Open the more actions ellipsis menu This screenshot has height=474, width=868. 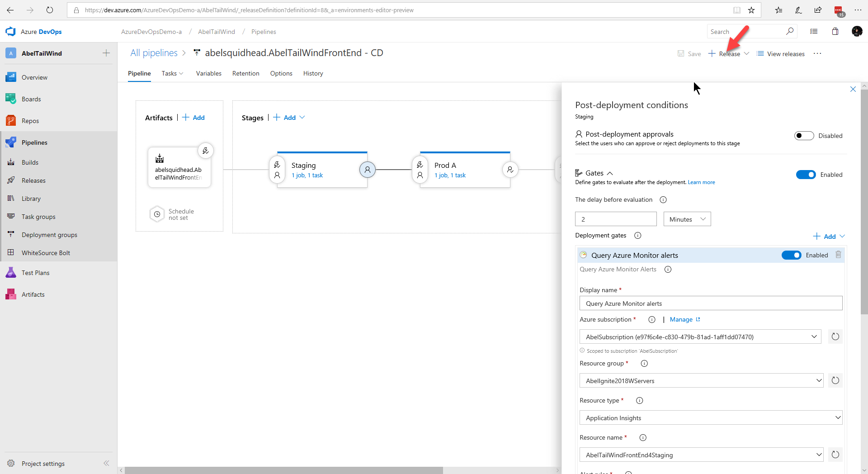click(x=817, y=53)
